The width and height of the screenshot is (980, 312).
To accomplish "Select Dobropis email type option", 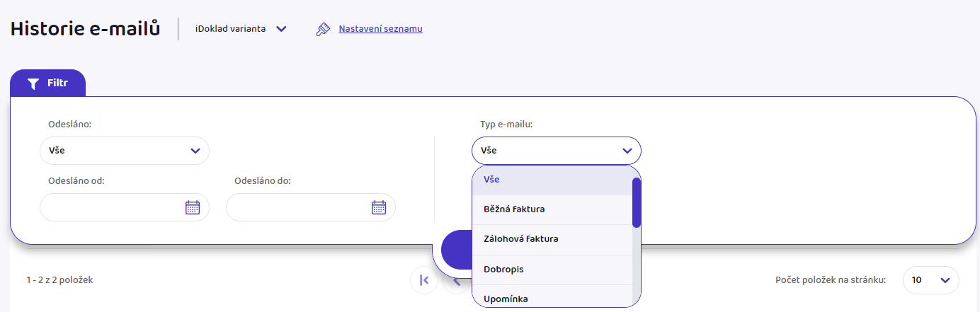I will [552, 270].
